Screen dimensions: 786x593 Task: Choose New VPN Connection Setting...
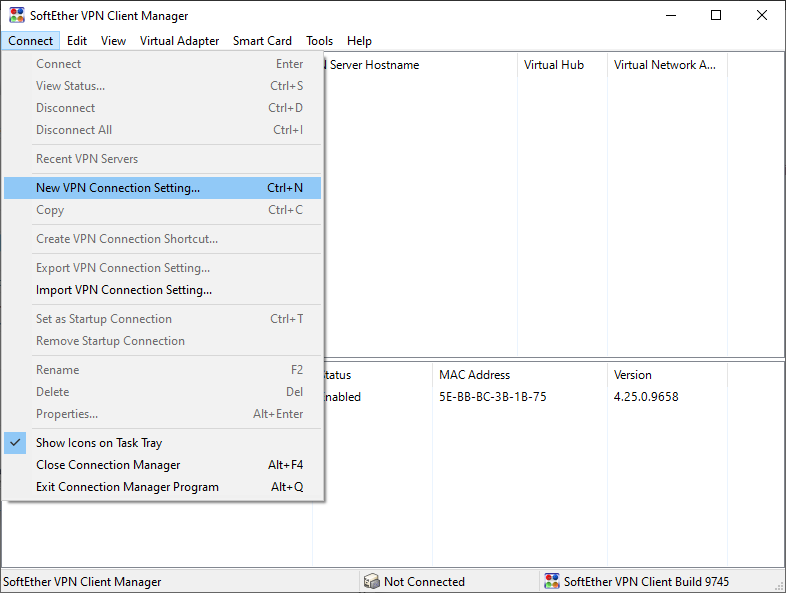[162, 187]
